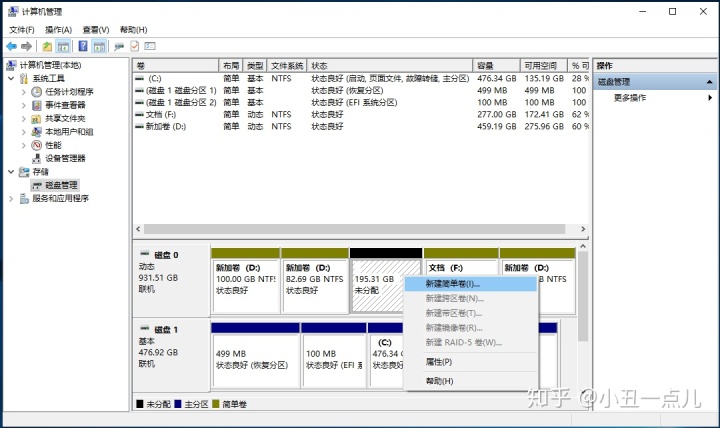
Task: Select the 文档 (F:) volume row
Action: pyautogui.click(x=361, y=114)
